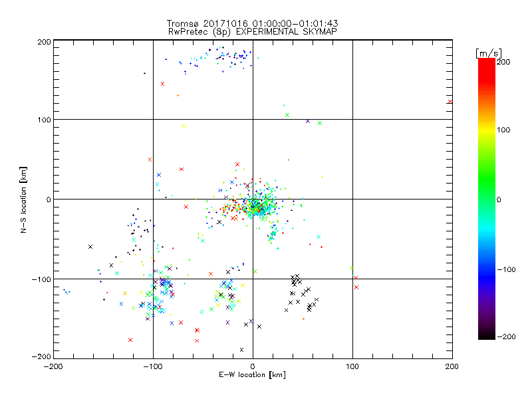Click the y-axis tick label '200'
This screenshot has width=532, height=399.
pyautogui.click(x=44, y=42)
